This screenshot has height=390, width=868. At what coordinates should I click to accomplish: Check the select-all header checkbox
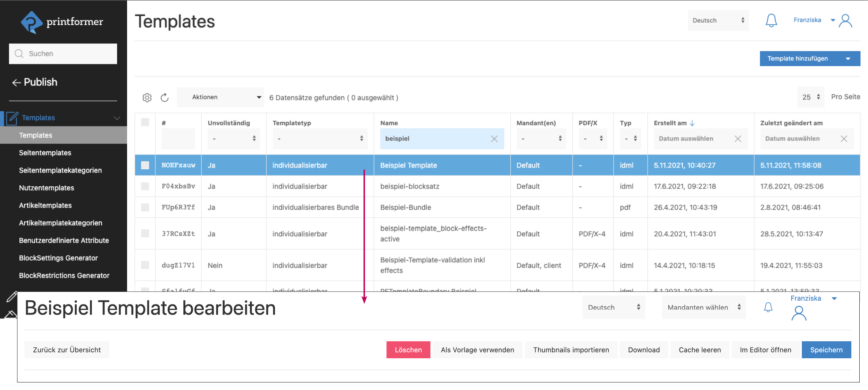click(x=145, y=122)
